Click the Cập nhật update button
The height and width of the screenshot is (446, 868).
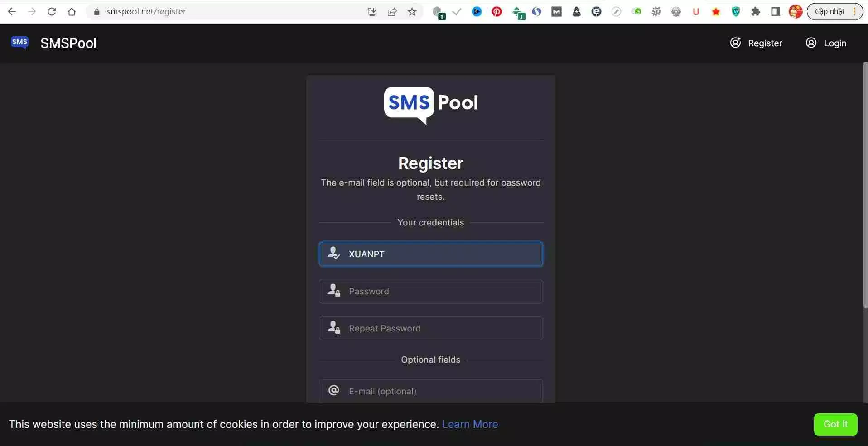(x=829, y=12)
